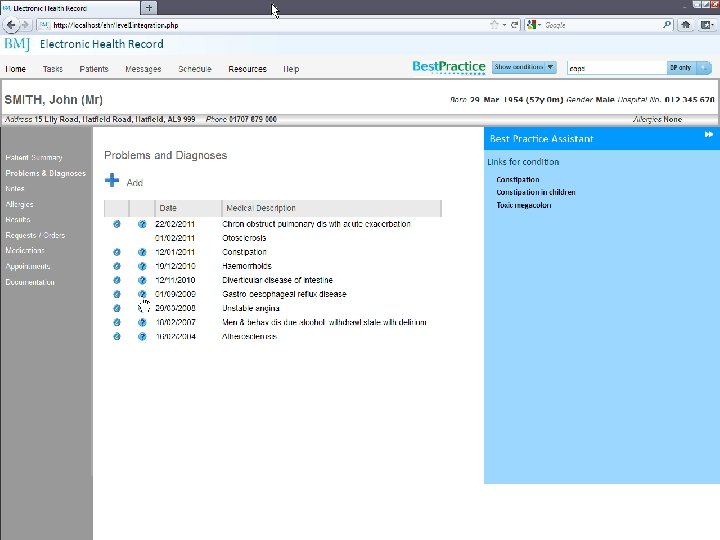This screenshot has width=720, height=540.
Task: Click the BestPractice search input field
Action: 617,68
